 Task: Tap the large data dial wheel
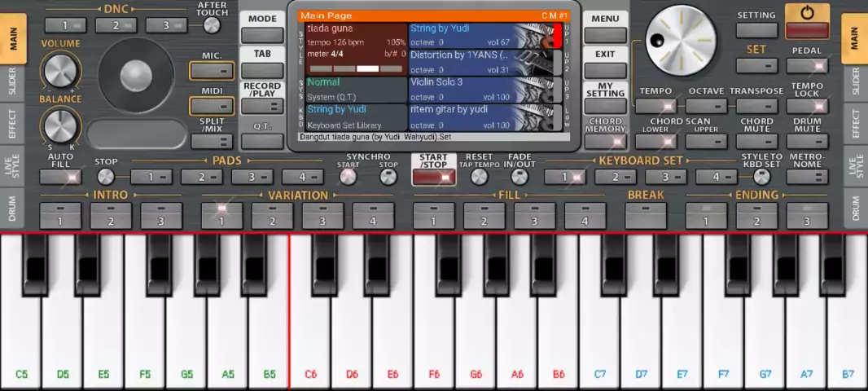point(678,41)
